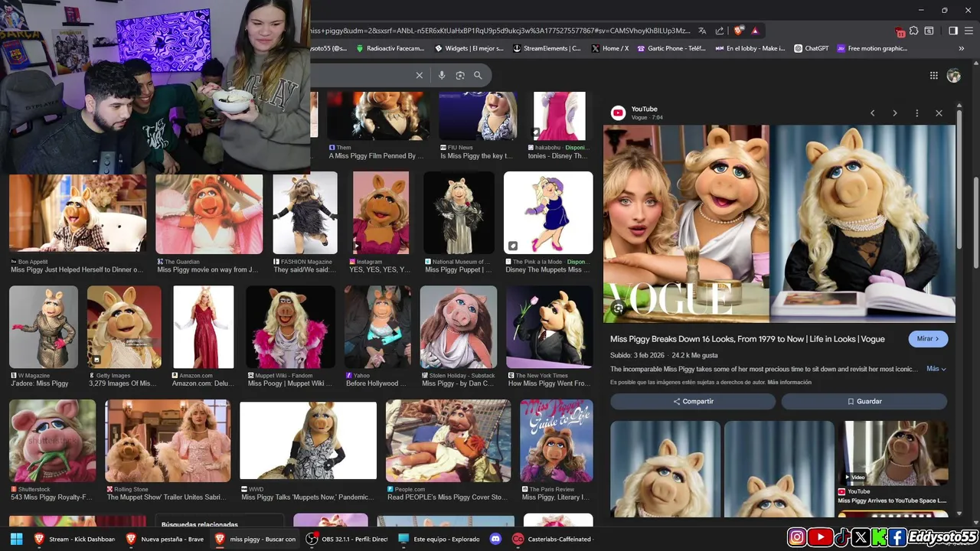
Task: Open Instagram YES, YES, YES thumbnail
Action: coord(381,213)
